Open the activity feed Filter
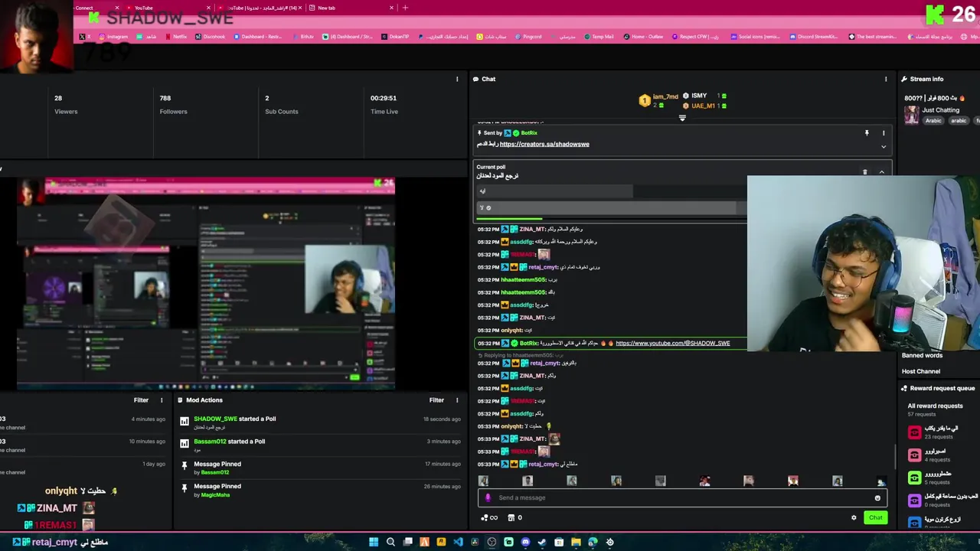Screen dimensions: 980x551 point(141,399)
